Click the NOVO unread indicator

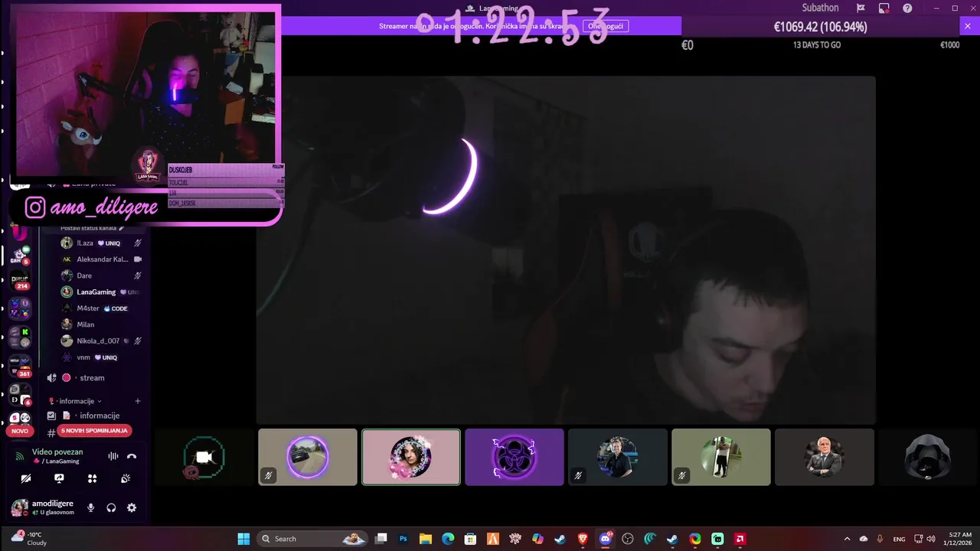tap(20, 431)
